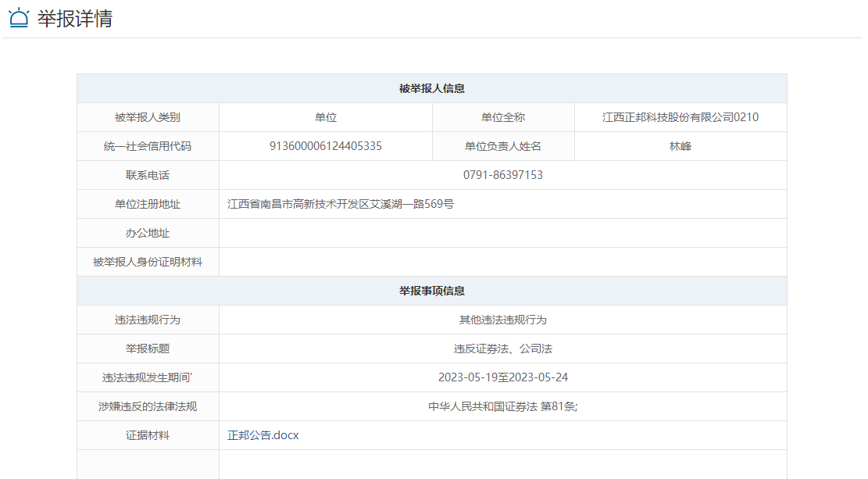Screen dimensions: 868x479
Task: Select the report title 违反证券法、公司法
Action: coord(503,349)
